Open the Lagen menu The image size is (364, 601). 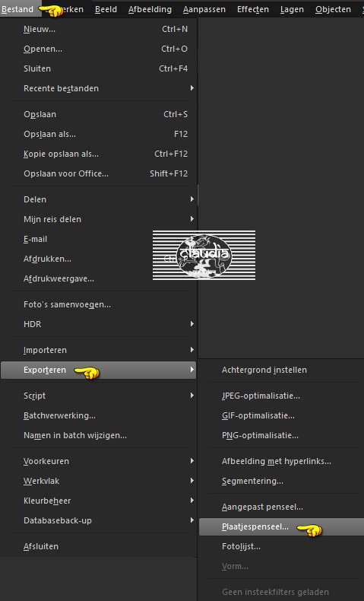[x=292, y=9]
